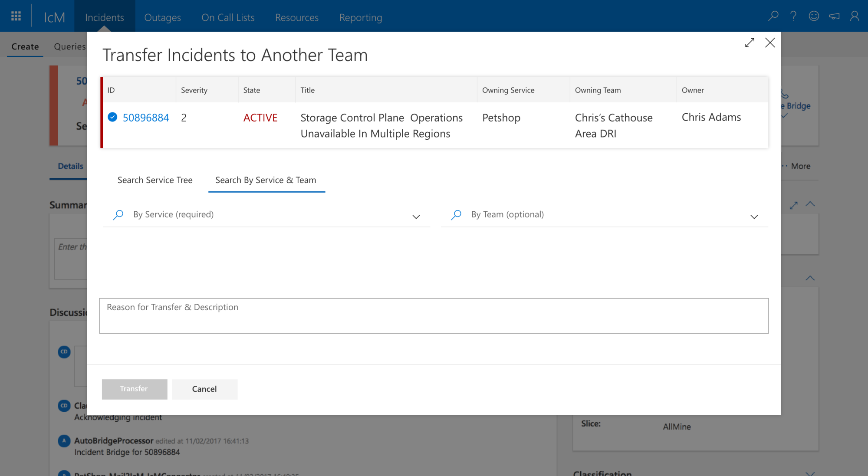Open incident link 50896884
This screenshot has height=476, width=868.
click(146, 118)
